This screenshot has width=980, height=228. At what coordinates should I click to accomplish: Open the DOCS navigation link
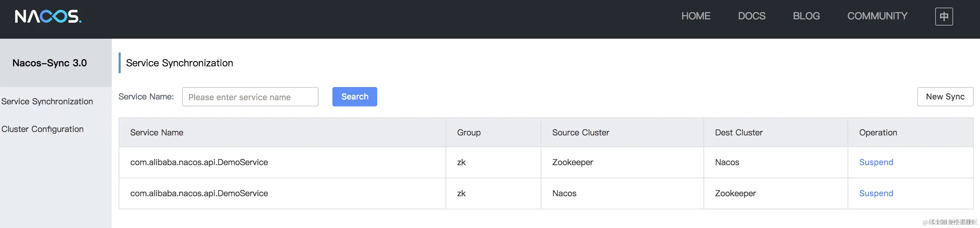(752, 16)
